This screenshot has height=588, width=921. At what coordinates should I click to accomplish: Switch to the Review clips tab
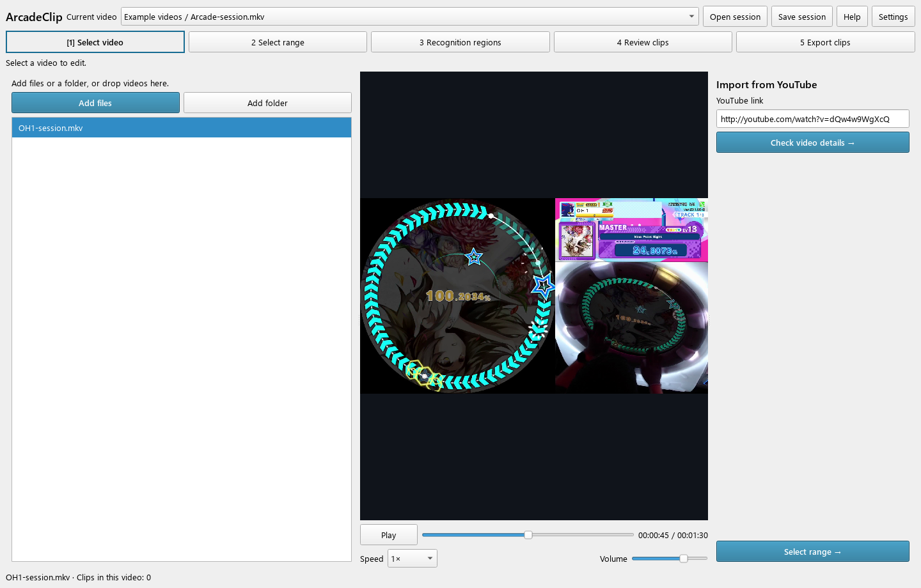point(643,42)
